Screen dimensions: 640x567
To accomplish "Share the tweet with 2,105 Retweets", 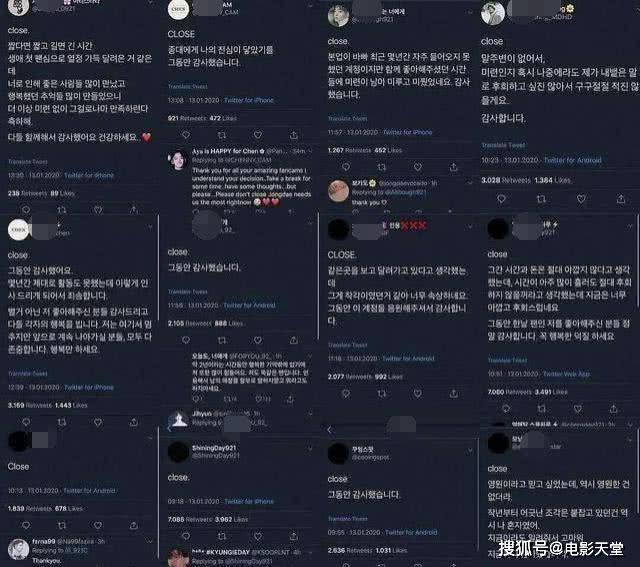I will tap(293, 340).
